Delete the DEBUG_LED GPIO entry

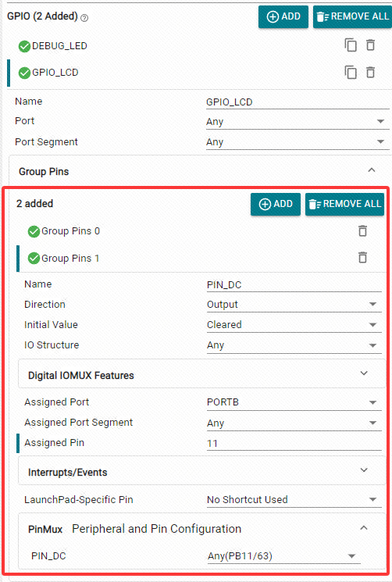[370, 45]
